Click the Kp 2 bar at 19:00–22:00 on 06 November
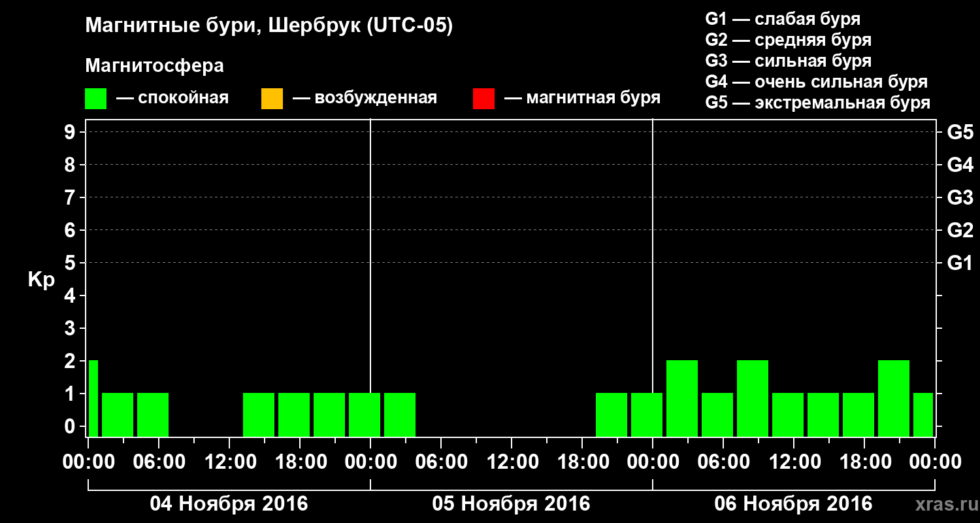This screenshot has width=980, height=523. (894, 398)
